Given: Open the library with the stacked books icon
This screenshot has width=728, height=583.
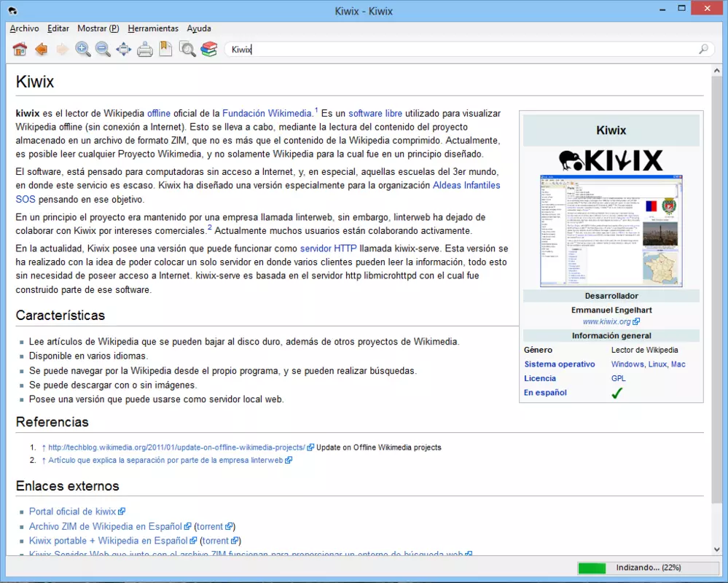Looking at the screenshot, I should (209, 50).
